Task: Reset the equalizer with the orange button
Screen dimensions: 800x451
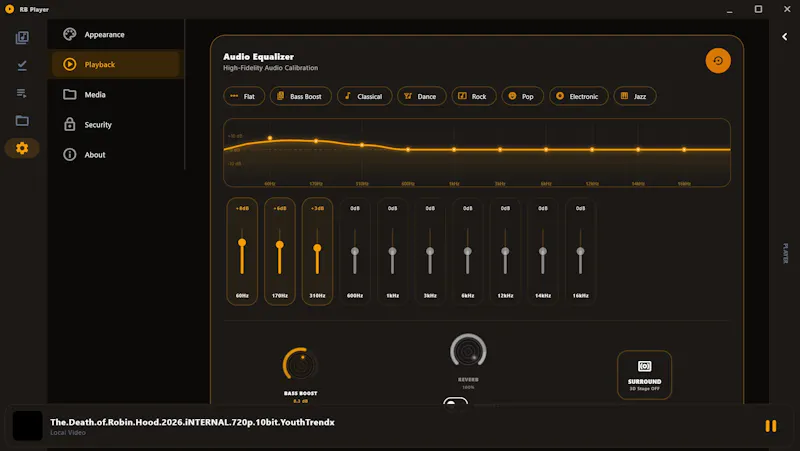Action: [718, 61]
